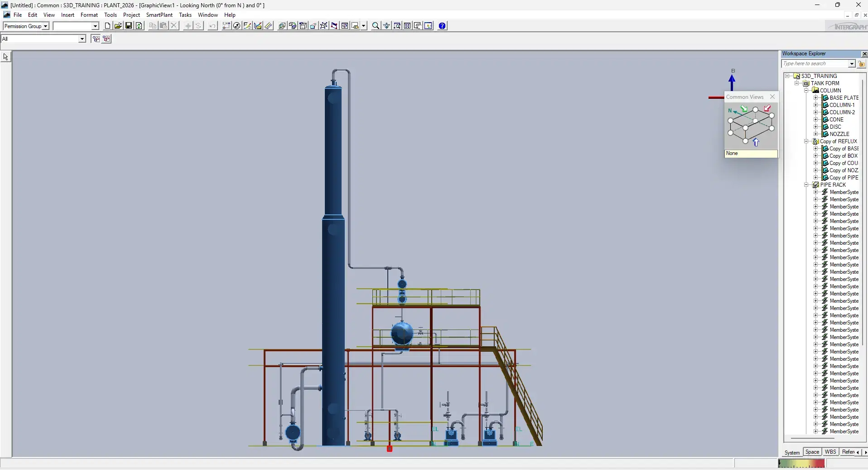The width and height of the screenshot is (868, 470).
Task: Select Copy of PIPE tree item
Action: click(844, 178)
